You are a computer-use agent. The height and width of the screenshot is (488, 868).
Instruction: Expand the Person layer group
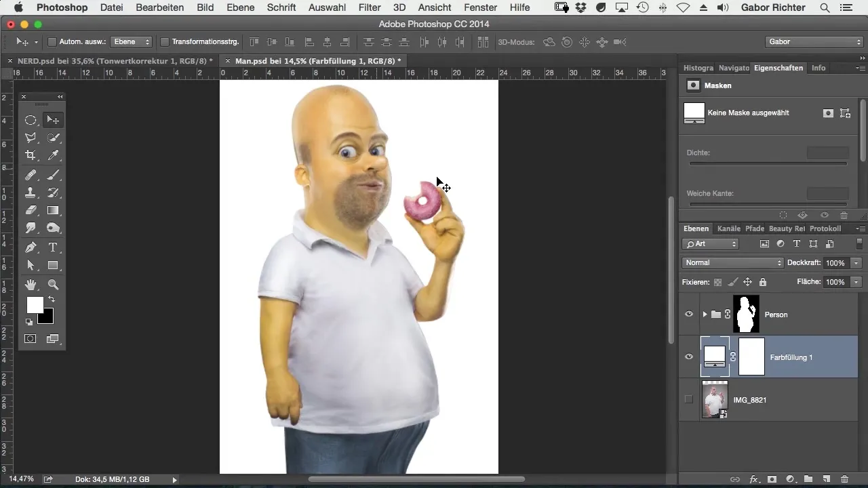coord(705,314)
